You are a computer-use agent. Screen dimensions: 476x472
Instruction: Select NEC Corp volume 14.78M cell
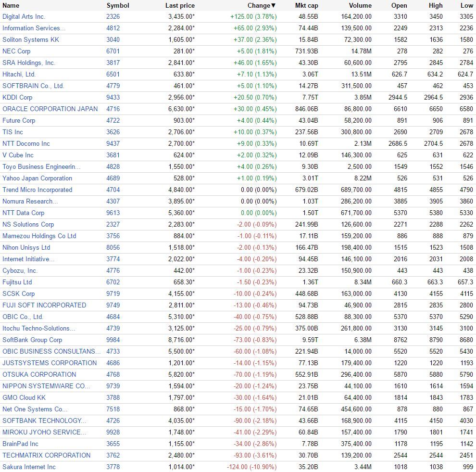[361, 51]
